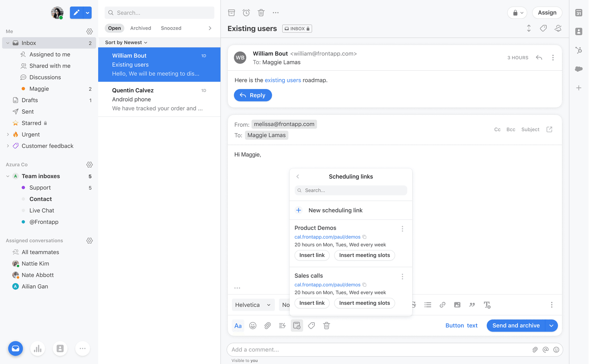Click the scheduling links search field

click(x=351, y=190)
